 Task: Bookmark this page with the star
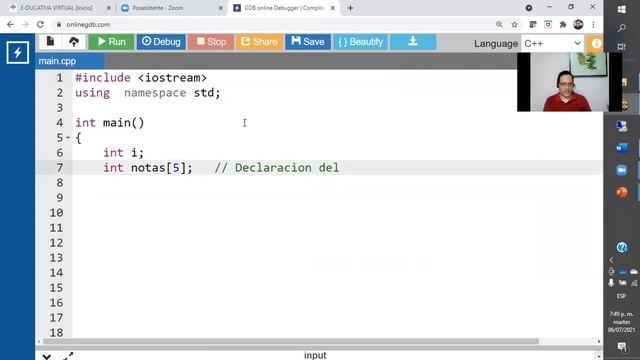click(514, 24)
